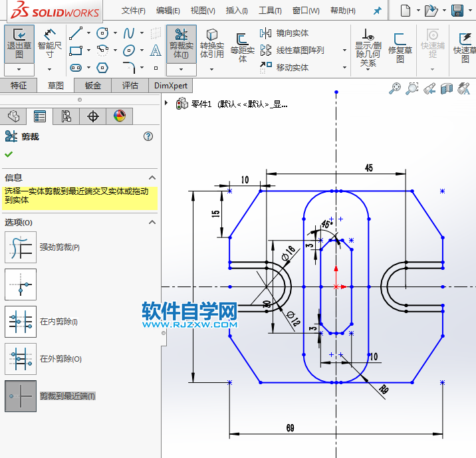This screenshot has width=476, height=458.
Task: Click the Save icon
Action: (x=457, y=11)
